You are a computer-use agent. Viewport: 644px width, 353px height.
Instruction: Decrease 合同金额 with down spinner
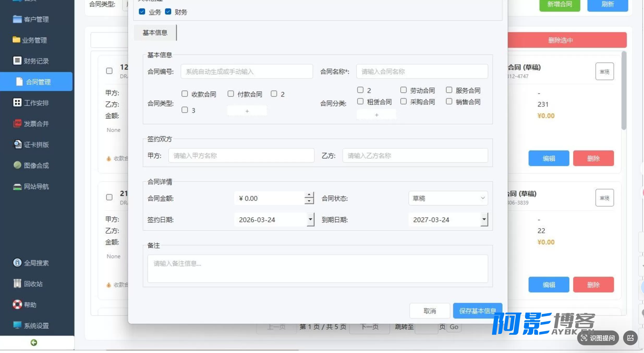pos(309,201)
